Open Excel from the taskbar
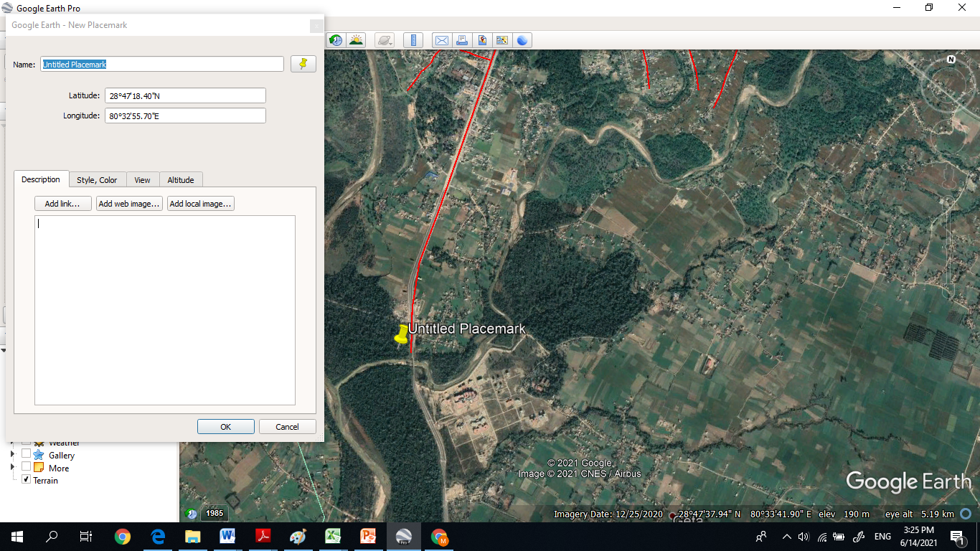The width and height of the screenshot is (980, 551). pos(333,537)
